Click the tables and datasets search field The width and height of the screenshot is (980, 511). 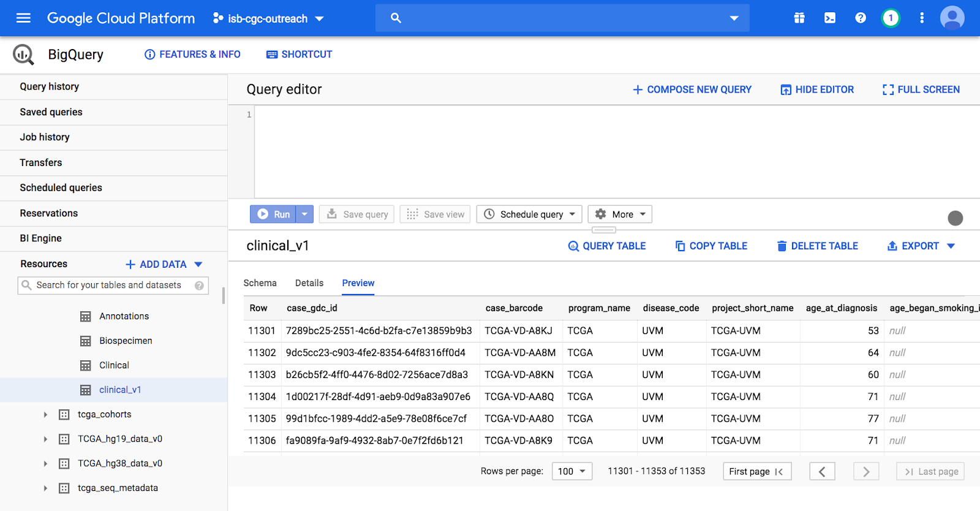tap(108, 286)
